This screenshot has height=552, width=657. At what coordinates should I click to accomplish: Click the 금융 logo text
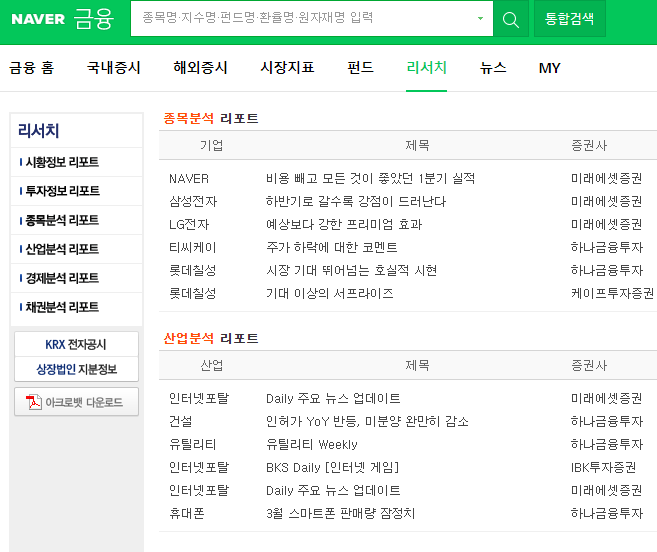(93, 19)
